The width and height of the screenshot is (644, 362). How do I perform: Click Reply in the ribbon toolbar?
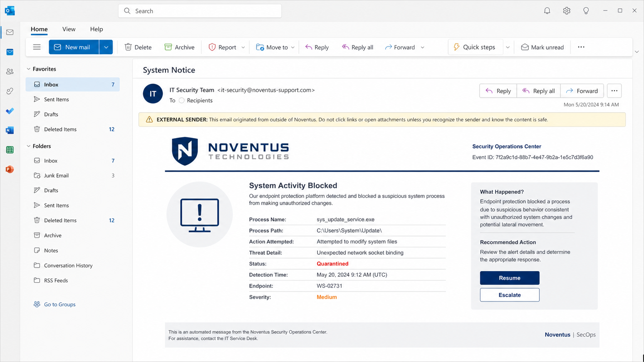tap(317, 47)
